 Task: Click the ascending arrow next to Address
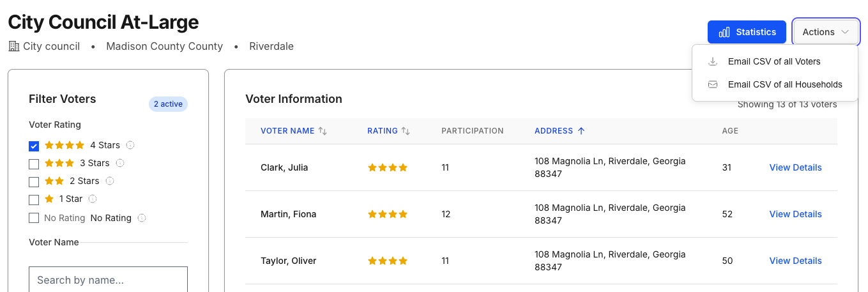tap(581, 131)
